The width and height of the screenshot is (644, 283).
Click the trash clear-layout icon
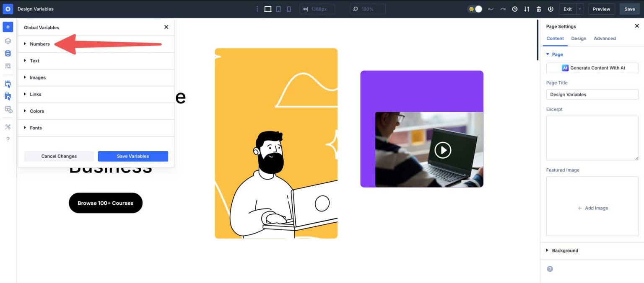(x=539, y=9)
